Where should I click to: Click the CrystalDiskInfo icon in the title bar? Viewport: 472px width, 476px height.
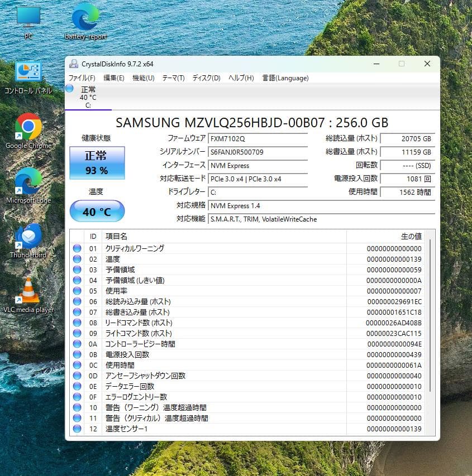coord(73,64)
